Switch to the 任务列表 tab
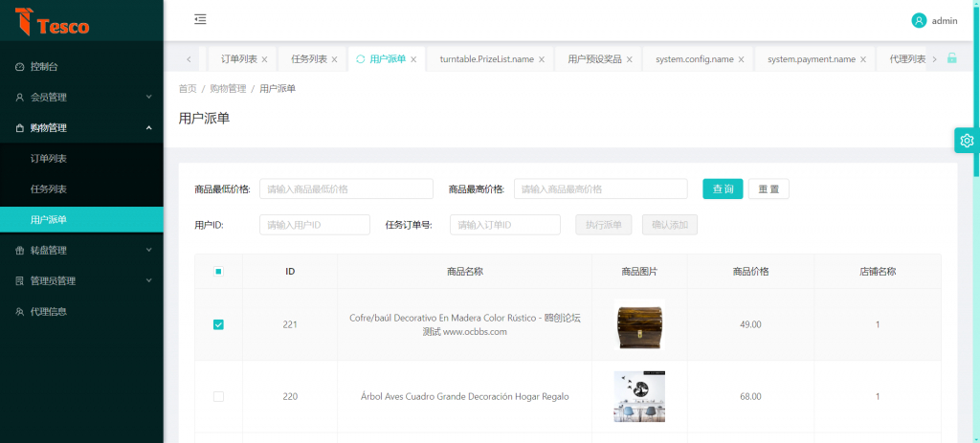Screen dimensions: 980x443 pyautogui.click(x=308, y=59)
